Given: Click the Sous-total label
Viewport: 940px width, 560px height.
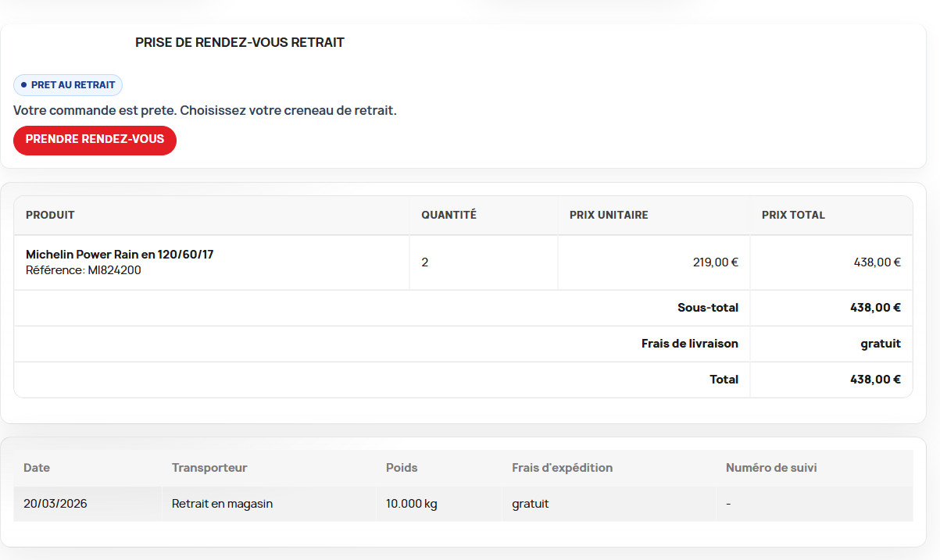Looking at the screenshot, I should pos(707,308).
